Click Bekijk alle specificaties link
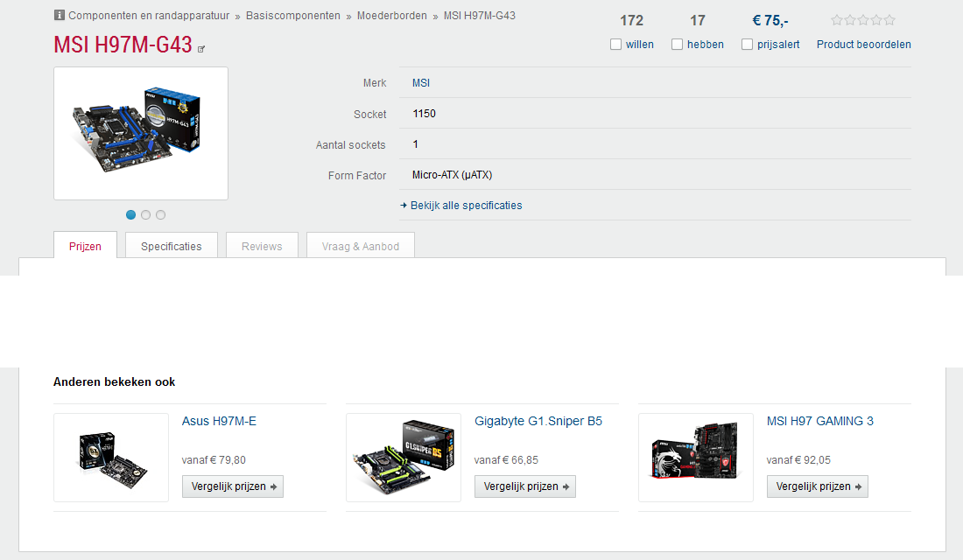Image resolution: width=963 pixels, height=560 pixels. click(x=466, y=206)
